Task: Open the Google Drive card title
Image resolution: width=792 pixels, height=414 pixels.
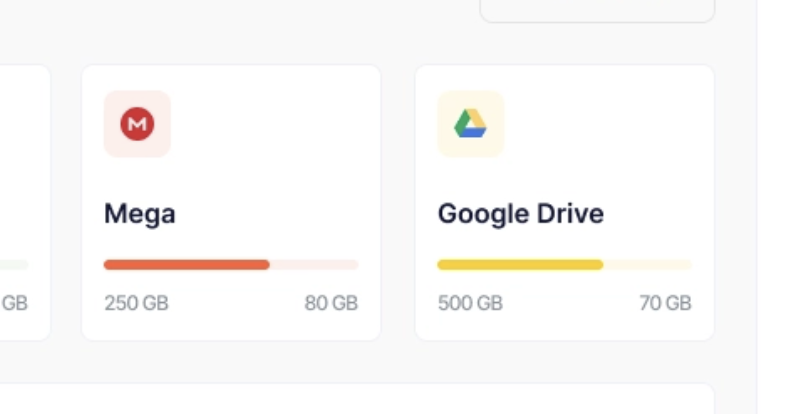Action: click(520, 213)
